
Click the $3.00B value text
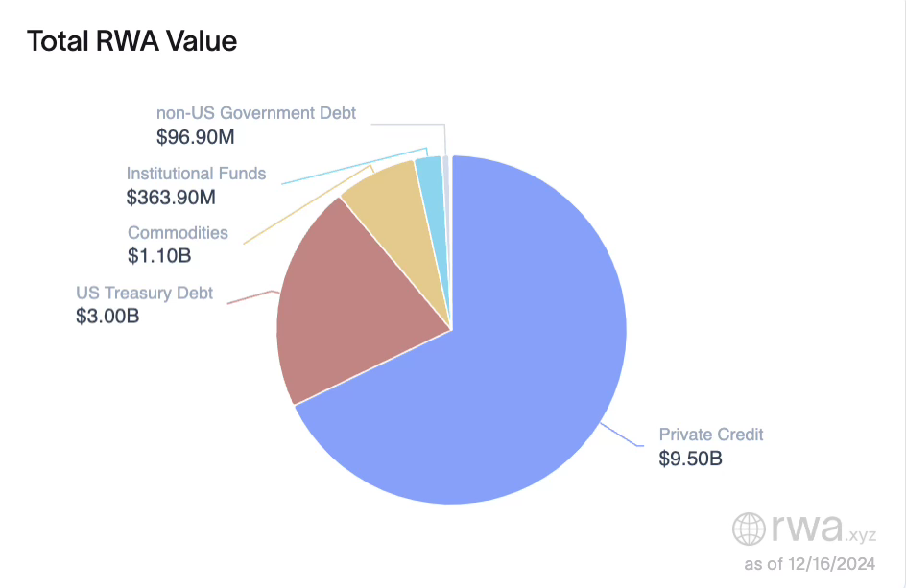click(x=107, y=316)
